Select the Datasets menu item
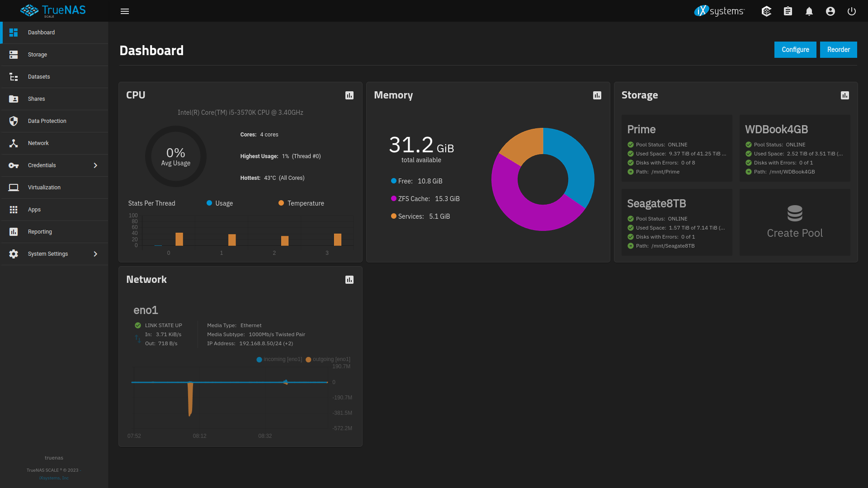868x488 pixels. click(x=38, y=76)
